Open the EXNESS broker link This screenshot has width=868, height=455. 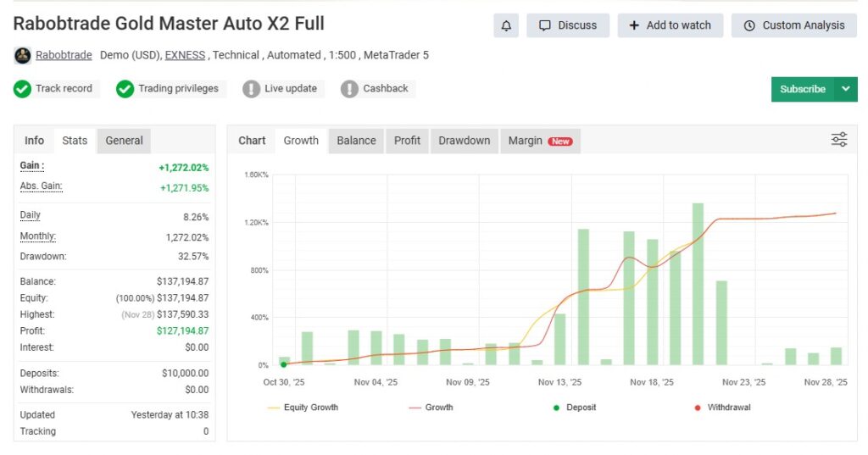tap(185, 55)
